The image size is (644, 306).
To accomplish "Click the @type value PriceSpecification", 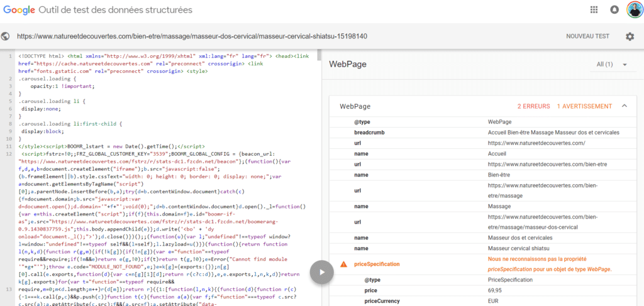I will coord(510,280).
